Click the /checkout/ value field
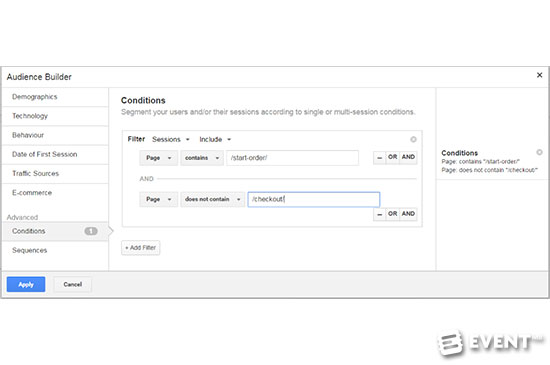 click(x=314, y=199)
